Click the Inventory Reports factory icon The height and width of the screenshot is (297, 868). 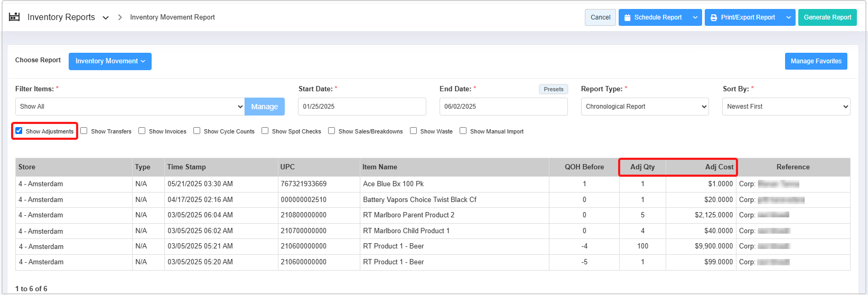[14, 17]
